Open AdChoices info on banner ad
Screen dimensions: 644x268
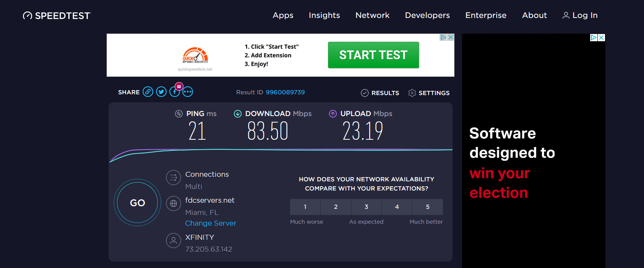point(443,37)
